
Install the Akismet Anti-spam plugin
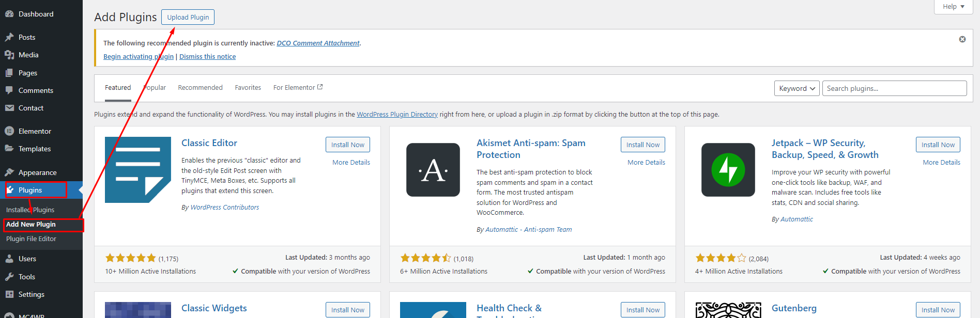click(642, 145)
